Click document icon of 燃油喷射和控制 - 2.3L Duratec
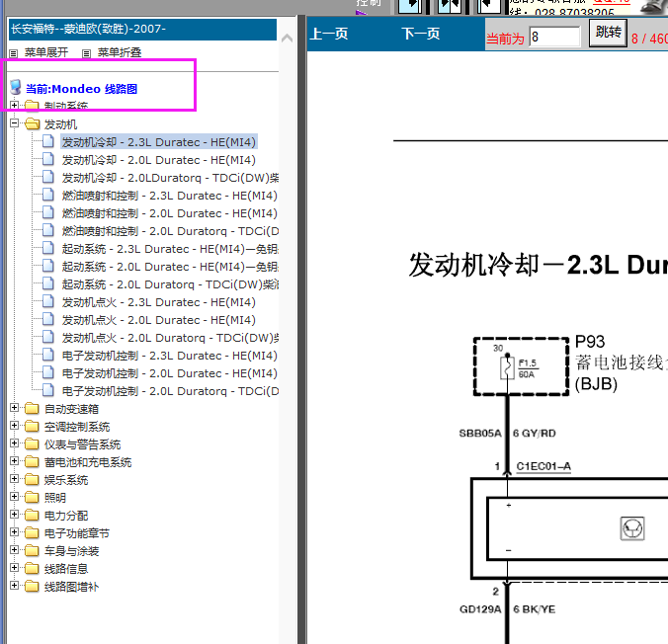Image resolution: width=668 pixels, height=644 pixels. [48, 195]
